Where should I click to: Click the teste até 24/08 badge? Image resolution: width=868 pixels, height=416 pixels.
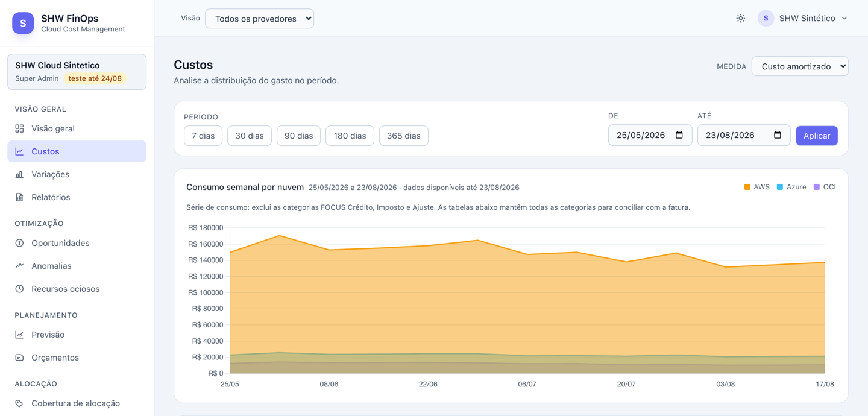point(95,78)
